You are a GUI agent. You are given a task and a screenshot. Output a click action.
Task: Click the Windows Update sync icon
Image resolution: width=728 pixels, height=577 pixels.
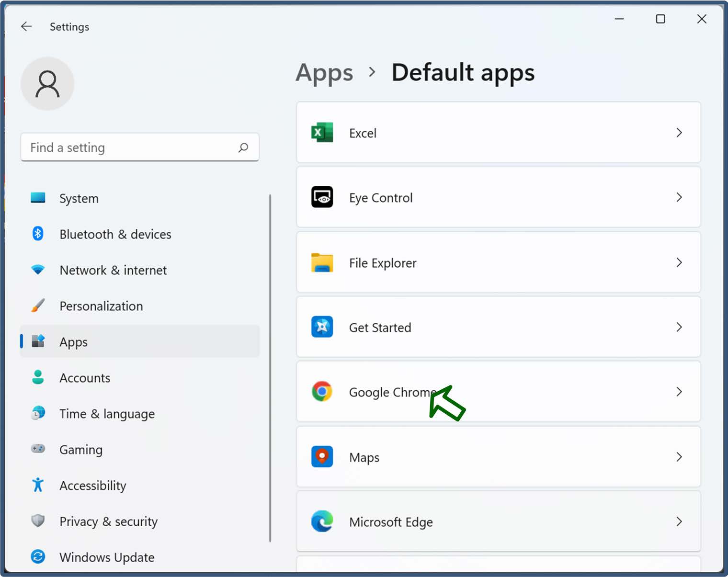(38, 556)
